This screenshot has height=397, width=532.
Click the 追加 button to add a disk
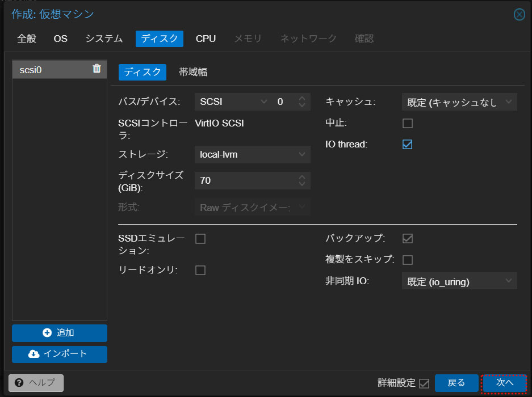(x=60, y=333)
